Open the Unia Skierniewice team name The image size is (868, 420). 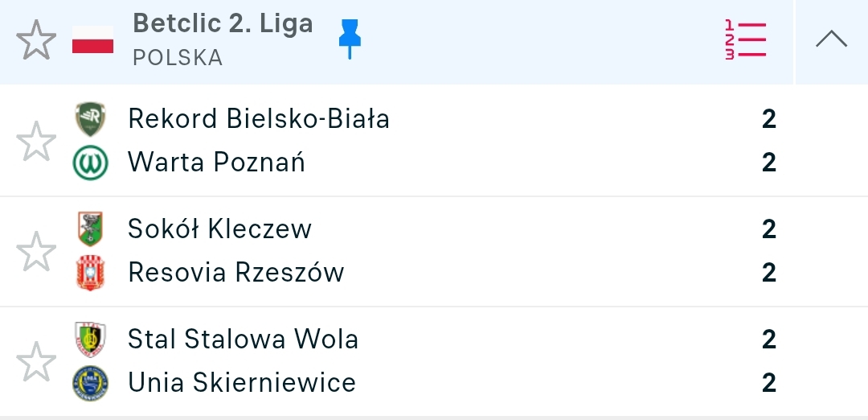pos(241,383)
